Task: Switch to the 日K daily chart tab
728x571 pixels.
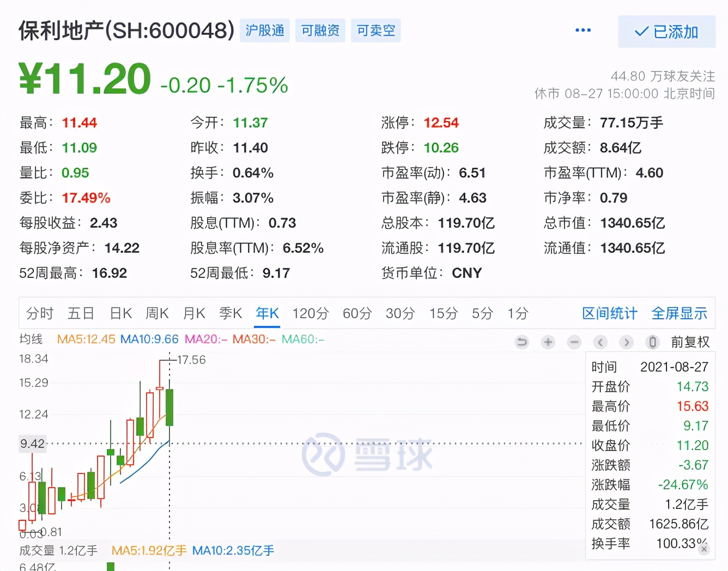Action: point(120,313)
